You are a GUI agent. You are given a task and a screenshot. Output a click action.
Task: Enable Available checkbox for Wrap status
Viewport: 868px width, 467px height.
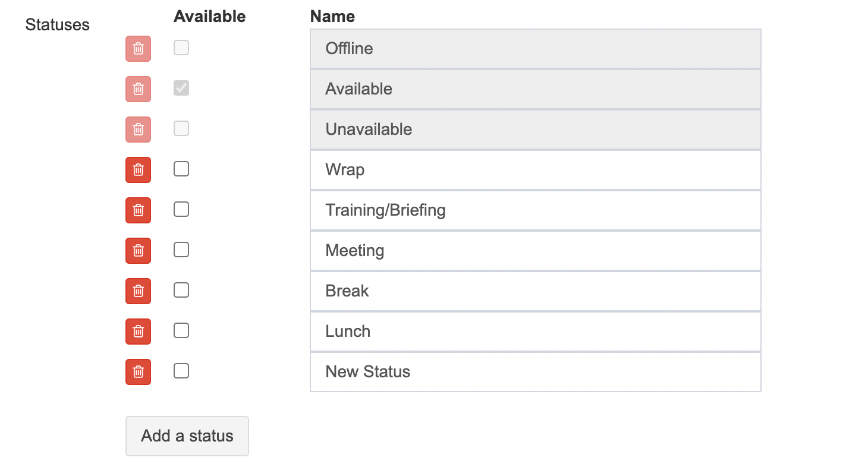(x=181, y=169)
